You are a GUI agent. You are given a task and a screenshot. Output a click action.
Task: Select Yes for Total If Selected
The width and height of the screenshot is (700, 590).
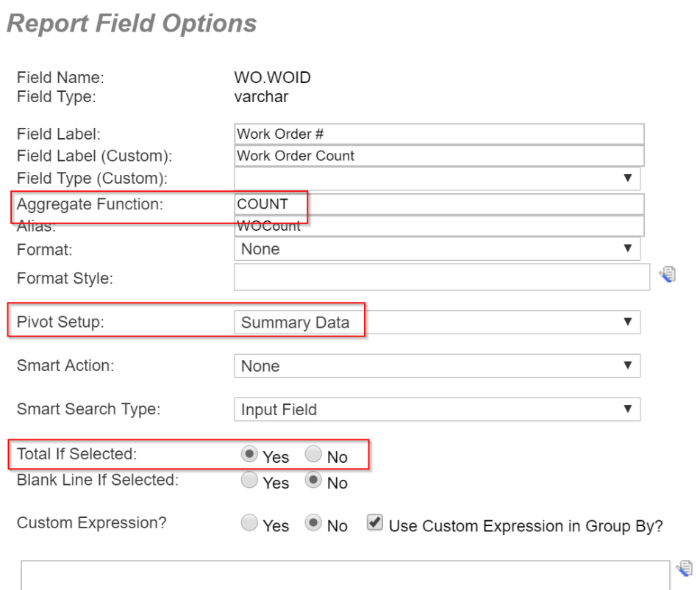[x=249, y=454]
